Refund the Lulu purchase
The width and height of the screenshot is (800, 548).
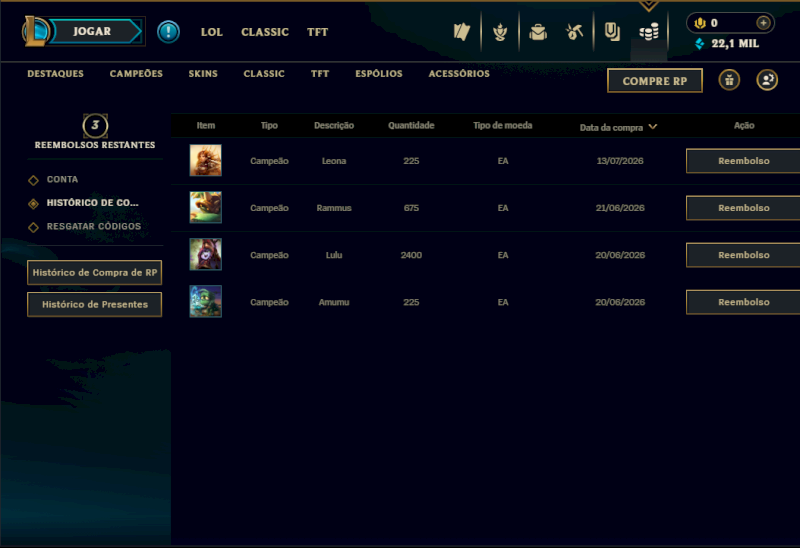(x=743, y=255)
